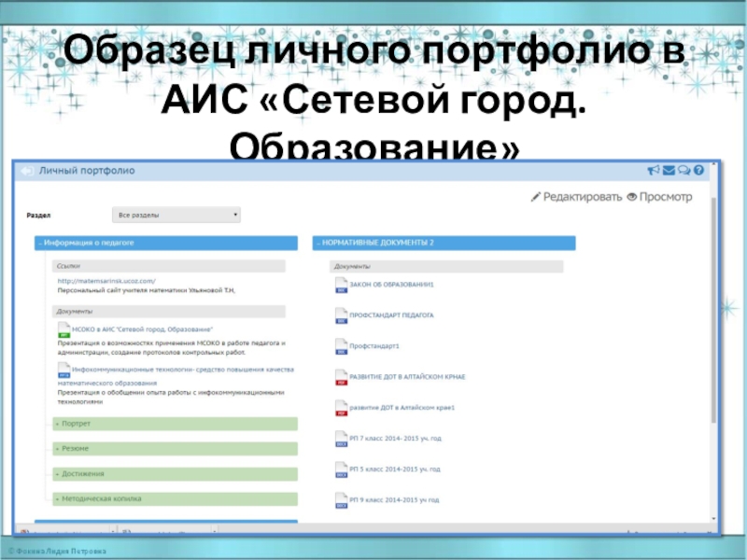Viewport: 747px width, 560px height.
Task: Click file icon of РП 5 класс 2014-2015
Action: 341,470
